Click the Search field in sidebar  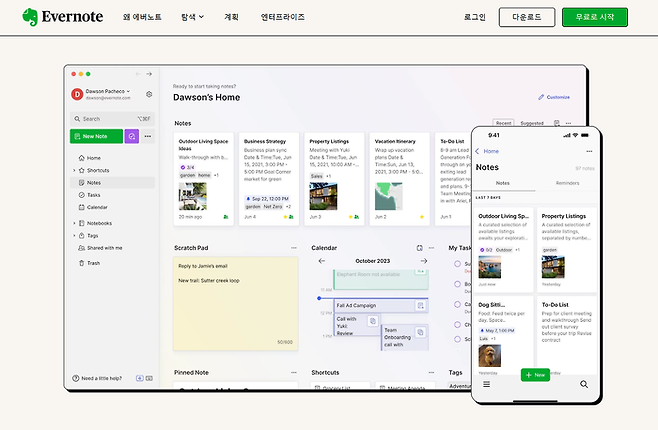point(112,119)
